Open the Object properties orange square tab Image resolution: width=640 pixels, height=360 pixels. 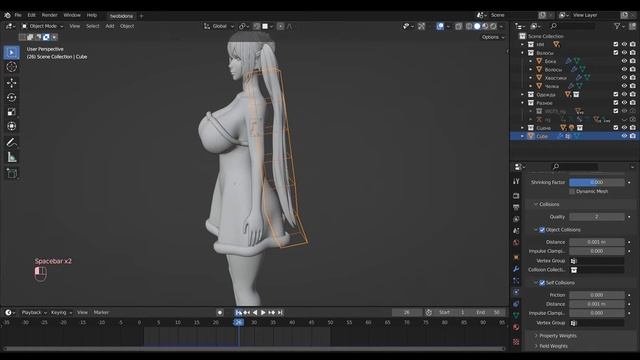coord(516,257)
